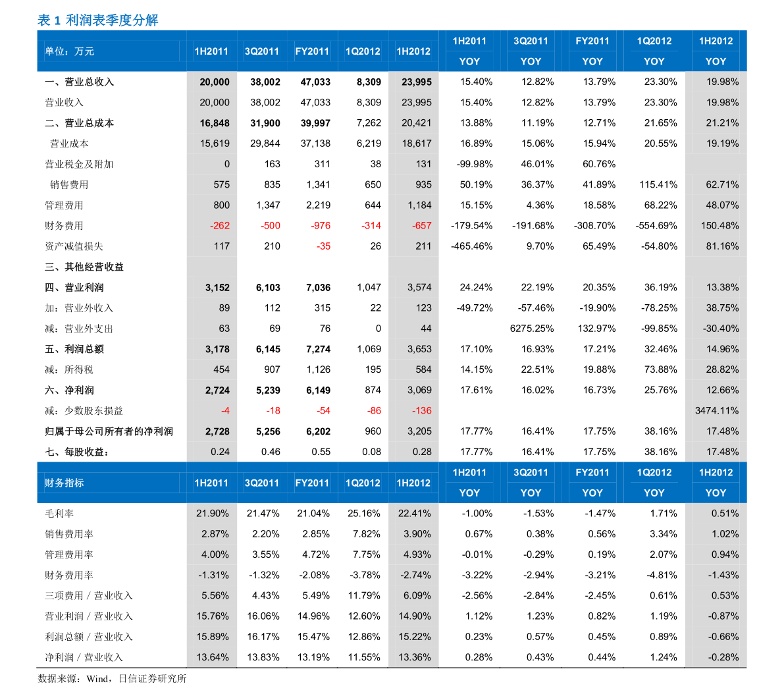Select the 三项费用 / 营业收入 row label
The width and height of the screenshot is (784, 700).
(x=88, y=595)
